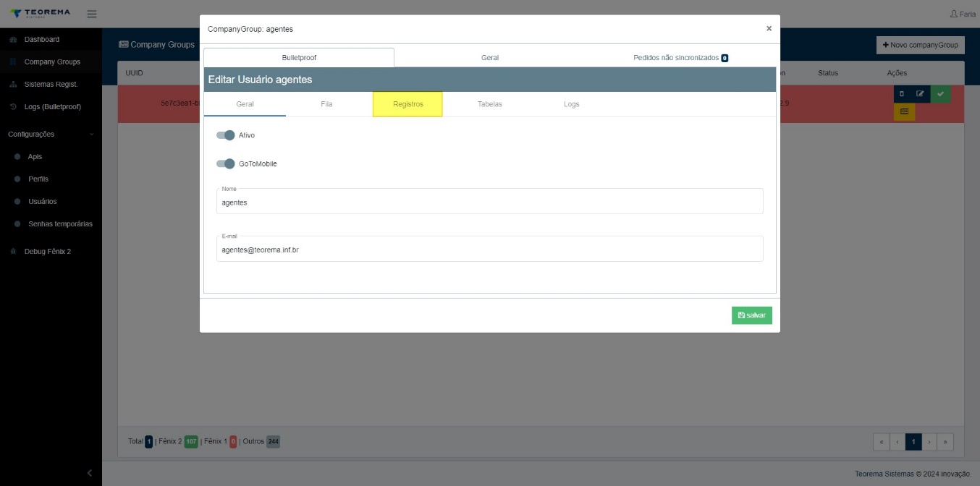Click the E-mail input field
Image resolution: width=980 pixels, height=486 pixels.
490,249
